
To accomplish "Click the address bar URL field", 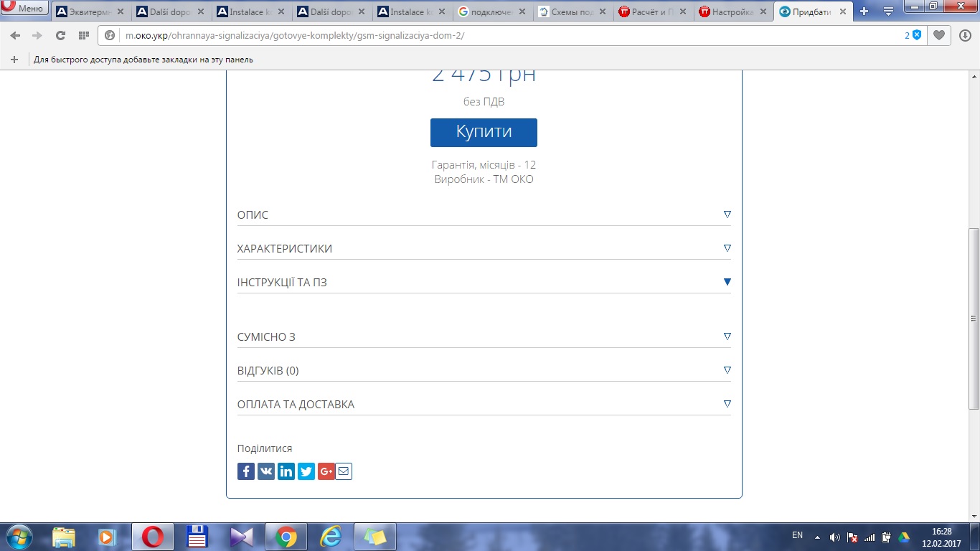I will pyautogui.click(x=502, y=35).
